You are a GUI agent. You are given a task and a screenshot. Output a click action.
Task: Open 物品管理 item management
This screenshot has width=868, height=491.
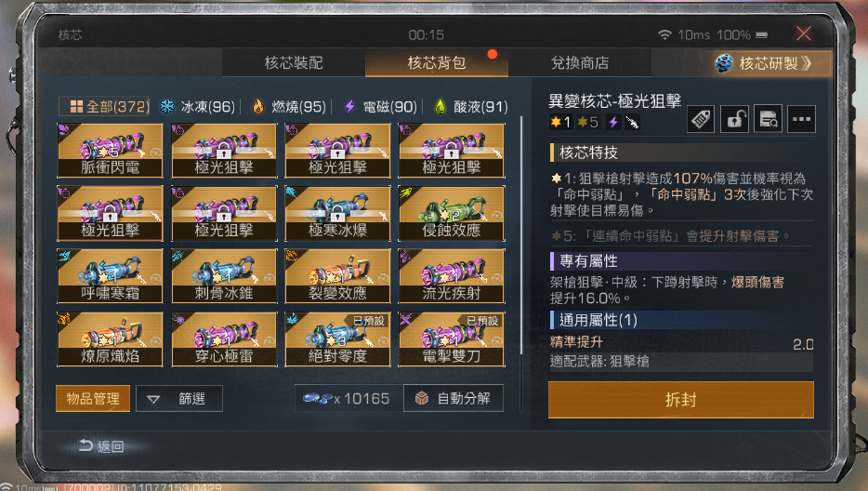93,398
